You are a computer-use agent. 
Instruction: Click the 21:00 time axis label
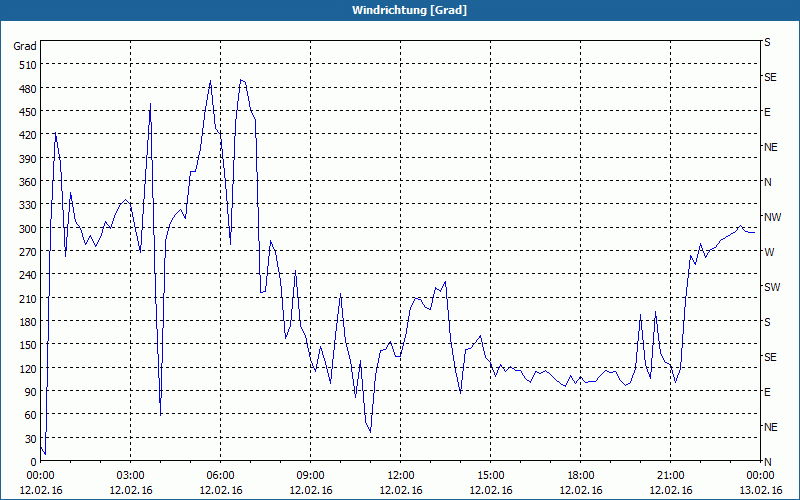coord(670,476)
